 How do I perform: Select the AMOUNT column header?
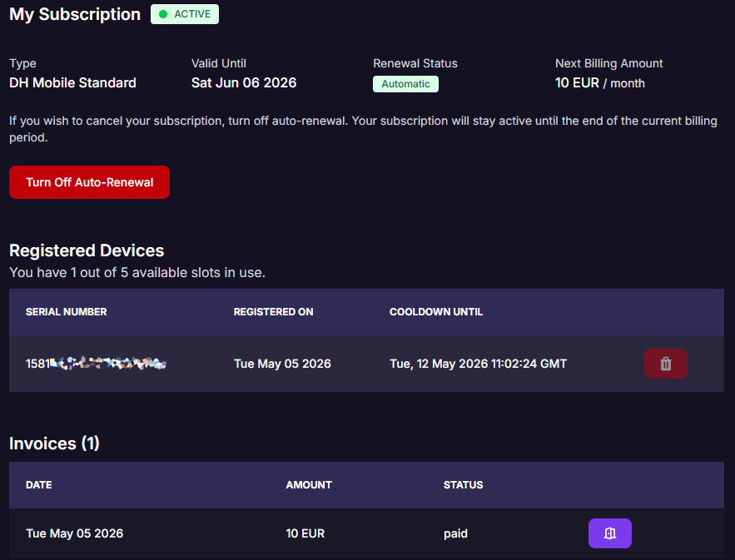[309, 485]
